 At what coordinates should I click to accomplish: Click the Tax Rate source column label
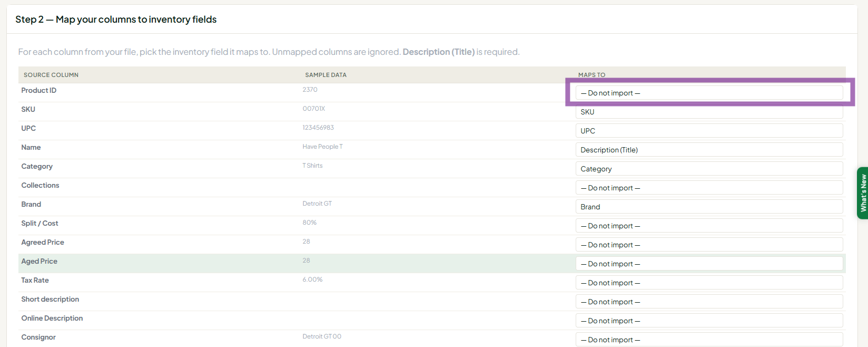(x=35, y=280)
